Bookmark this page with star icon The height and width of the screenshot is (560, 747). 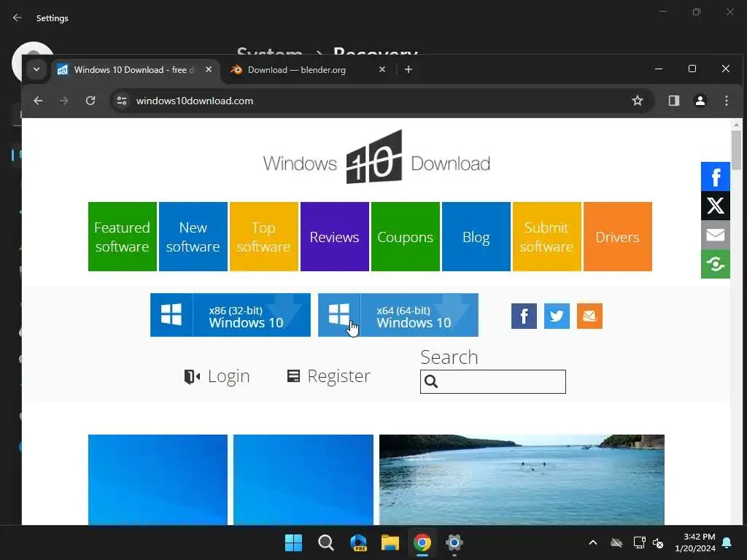click(x=638, y=101)
